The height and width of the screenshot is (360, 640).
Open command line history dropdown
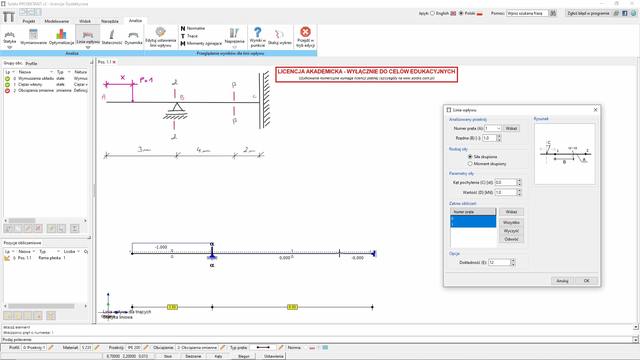coord(635,340)
